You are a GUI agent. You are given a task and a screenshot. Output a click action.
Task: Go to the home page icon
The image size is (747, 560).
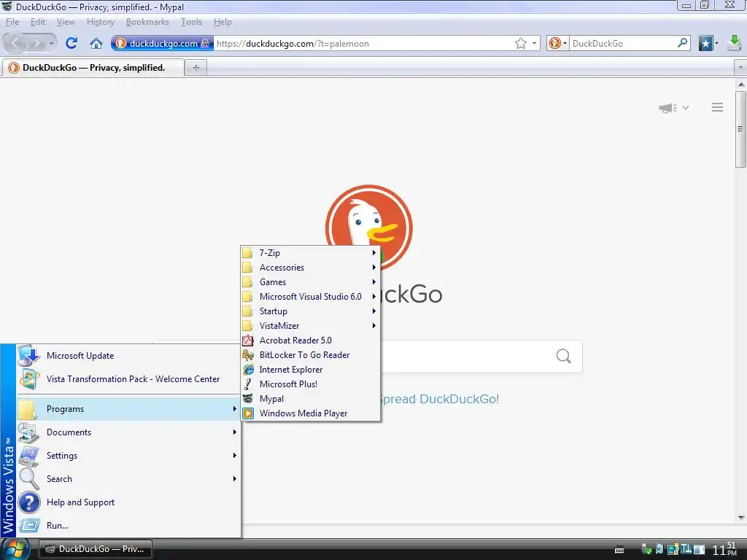[x=96, y=43]
